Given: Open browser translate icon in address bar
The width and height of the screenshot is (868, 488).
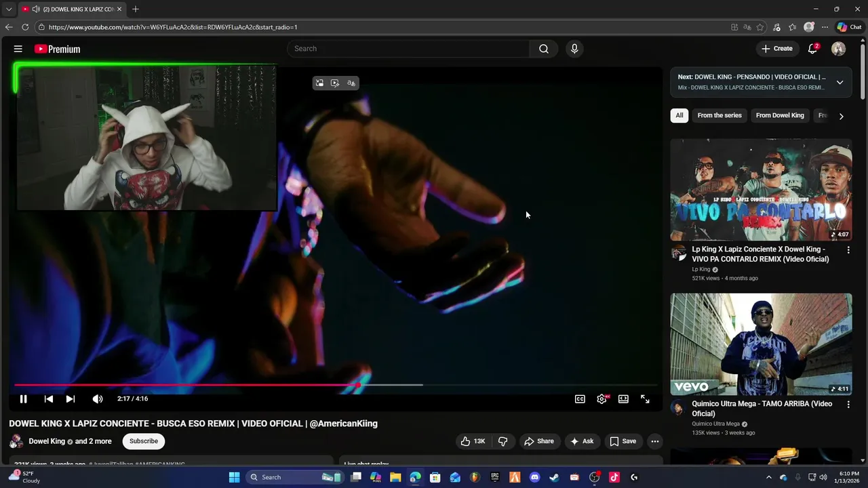Looking at the screenshot, I should point(747,27).
